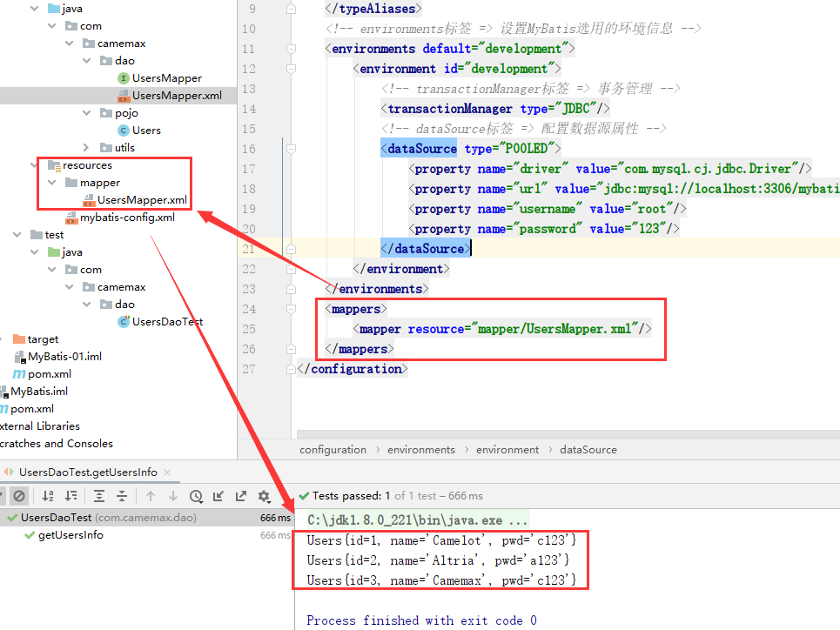Fold the dataSource tag on line 16
The image size is (840, 630).
coord(291,149)
